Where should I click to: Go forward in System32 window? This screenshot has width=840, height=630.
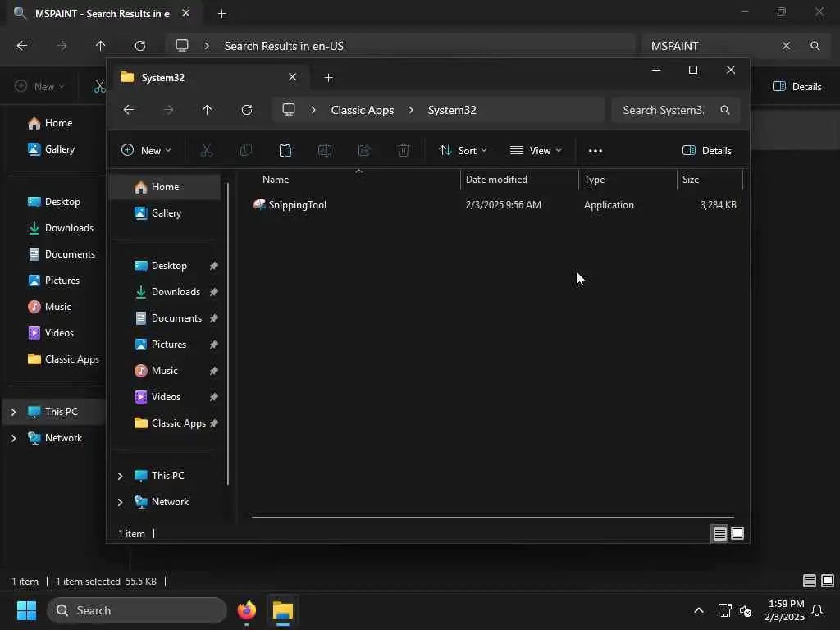point(168,110)
